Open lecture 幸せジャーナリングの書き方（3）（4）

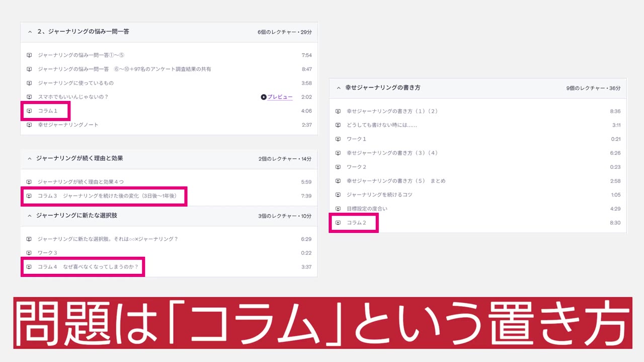[392, 153]
